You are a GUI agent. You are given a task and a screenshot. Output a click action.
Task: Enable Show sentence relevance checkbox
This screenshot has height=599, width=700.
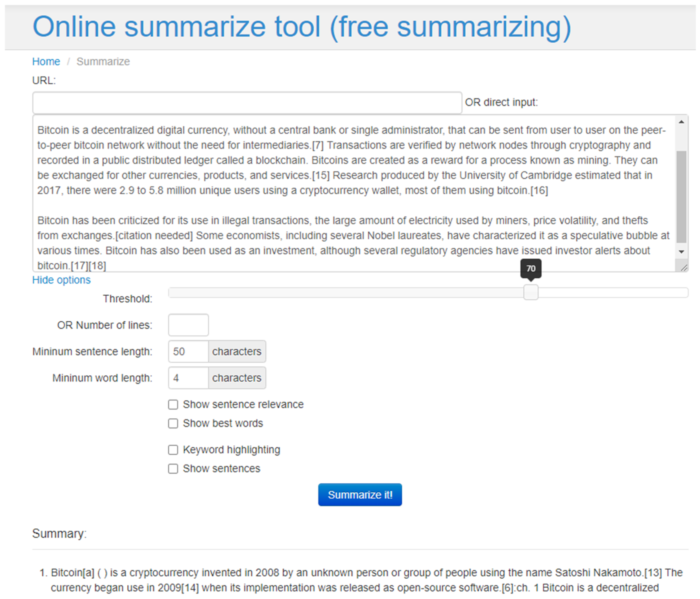[x=173, y=405]
